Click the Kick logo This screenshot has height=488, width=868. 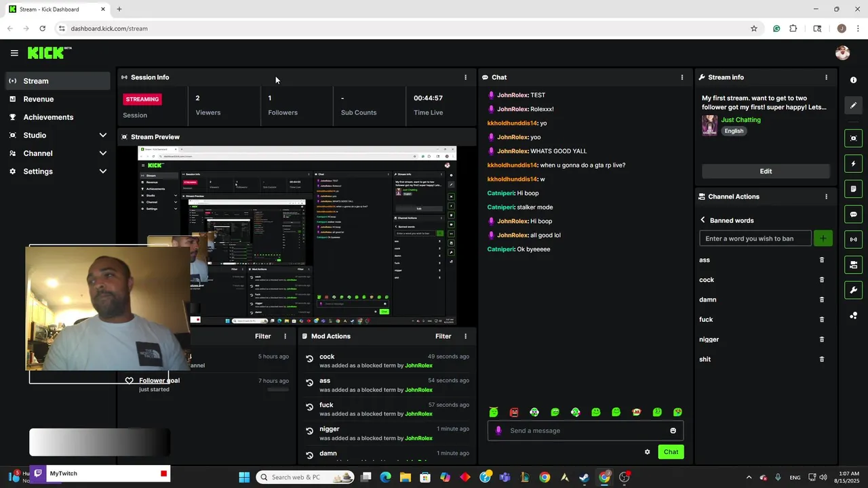(x=50, y=53)
